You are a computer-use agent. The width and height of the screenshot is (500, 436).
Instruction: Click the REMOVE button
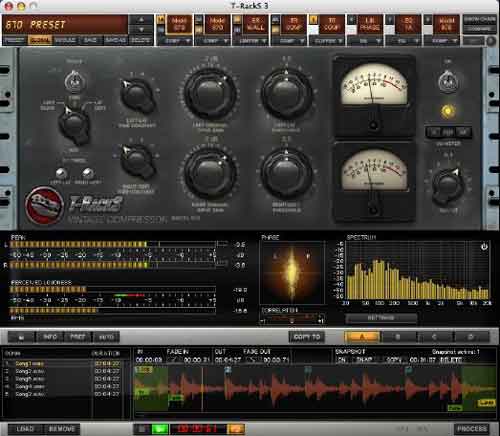pyautogui.click(x=62, y=429)
